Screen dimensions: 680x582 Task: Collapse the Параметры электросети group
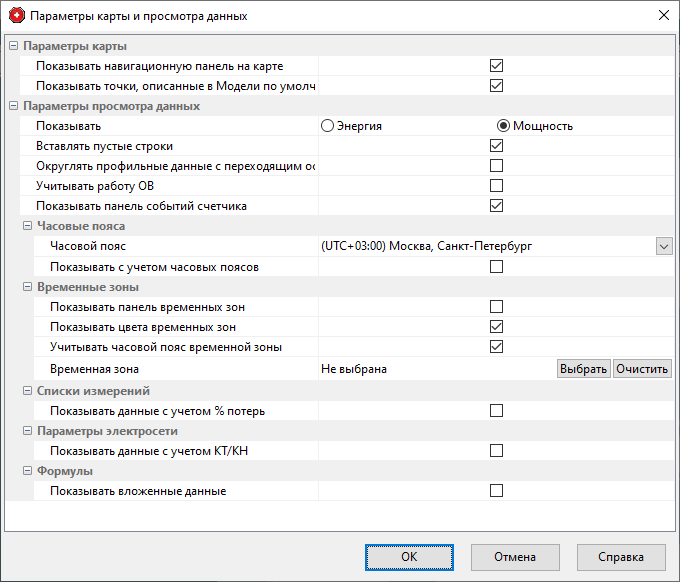click(x=27, y=431)
